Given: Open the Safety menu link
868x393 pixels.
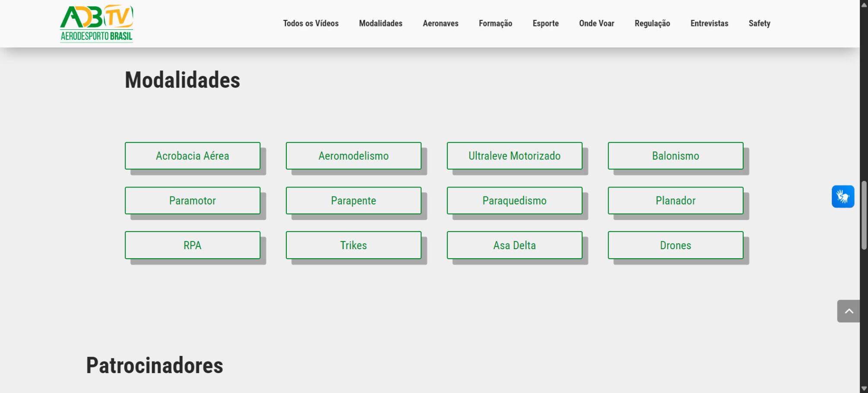Looking at the screenshot, I should point(759,23).
